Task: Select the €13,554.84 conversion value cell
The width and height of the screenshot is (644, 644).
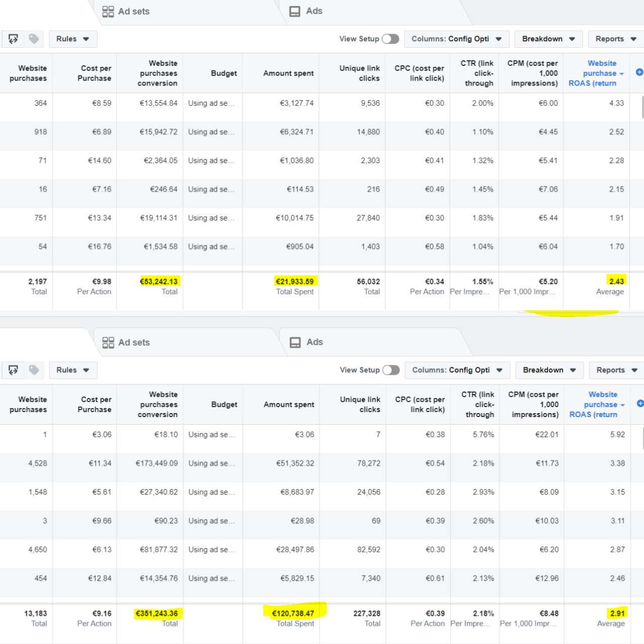Action: pyautogui.click(x=158, y=103)
